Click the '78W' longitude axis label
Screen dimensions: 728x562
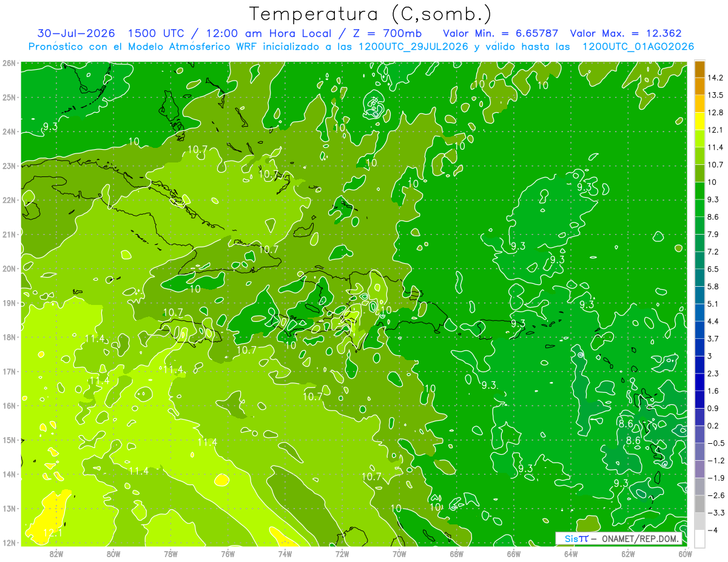click(171, 554)
